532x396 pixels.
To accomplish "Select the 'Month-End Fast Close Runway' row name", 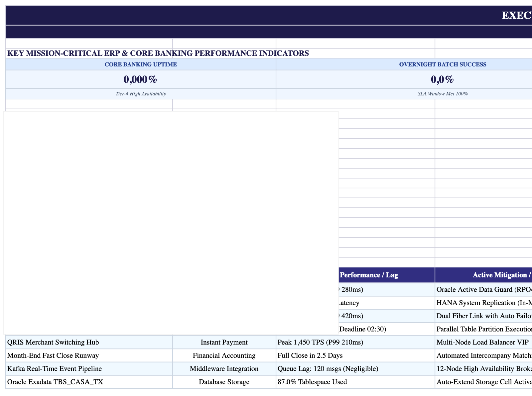I will tap(89, 355).
